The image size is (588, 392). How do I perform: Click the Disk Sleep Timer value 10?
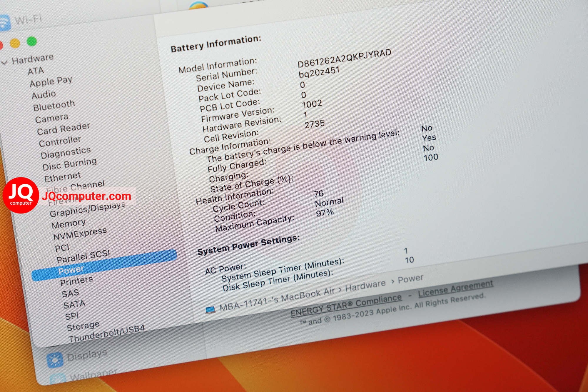[410, 260]
